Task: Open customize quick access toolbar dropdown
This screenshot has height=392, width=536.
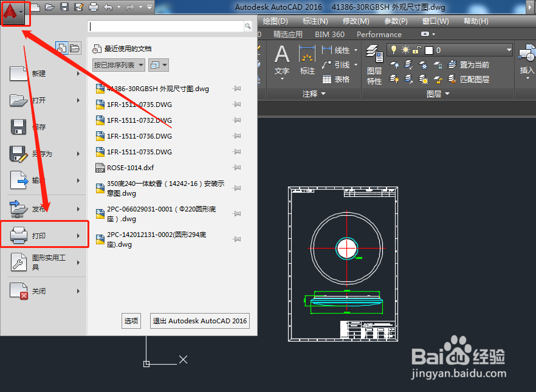Action: point(149,7)
